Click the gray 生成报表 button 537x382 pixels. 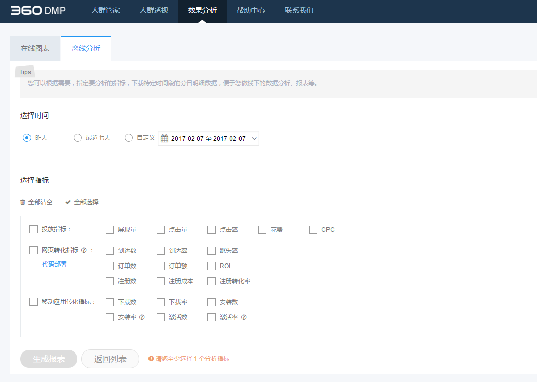[x=49, y=359]
